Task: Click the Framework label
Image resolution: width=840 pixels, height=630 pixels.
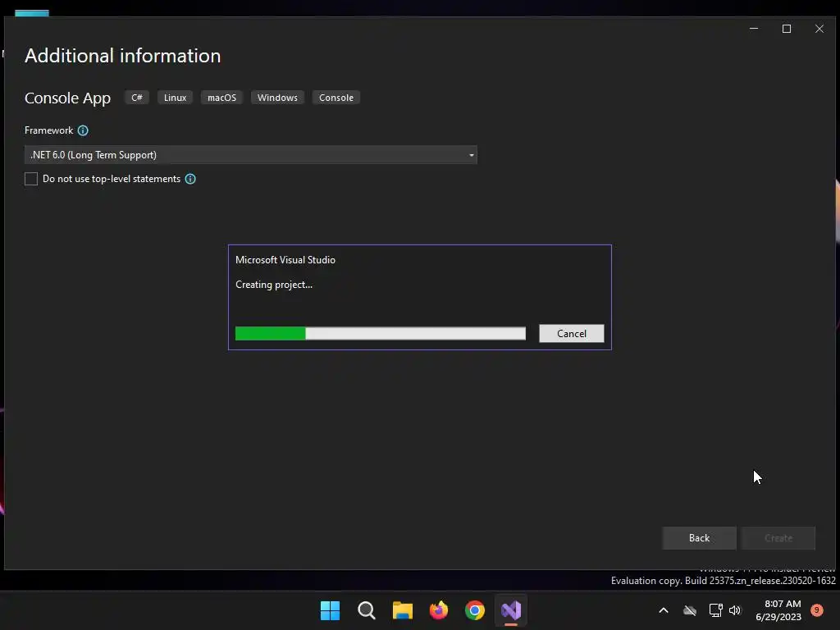Action: pos(48,130)
